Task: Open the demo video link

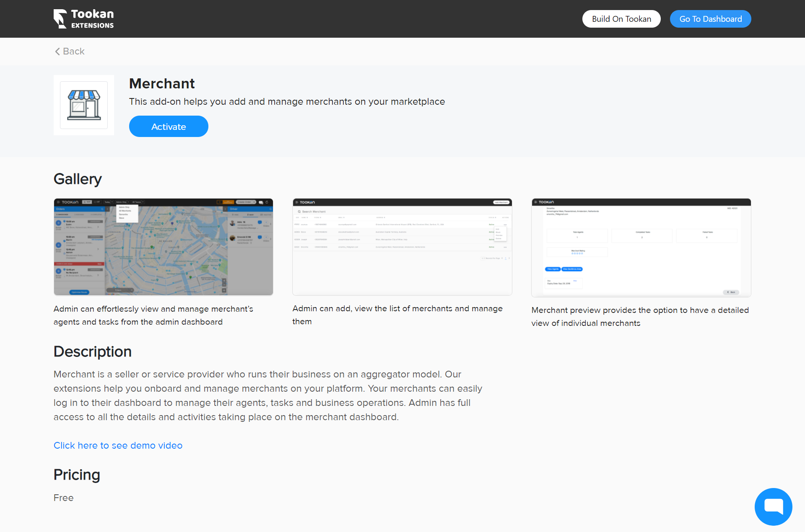Action: tap(118, 445)
